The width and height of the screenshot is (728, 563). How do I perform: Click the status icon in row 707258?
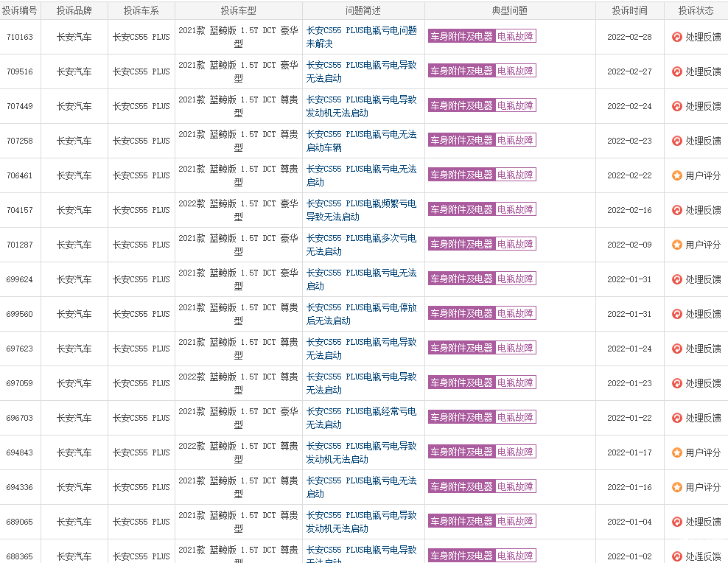(x=677, y=141)
